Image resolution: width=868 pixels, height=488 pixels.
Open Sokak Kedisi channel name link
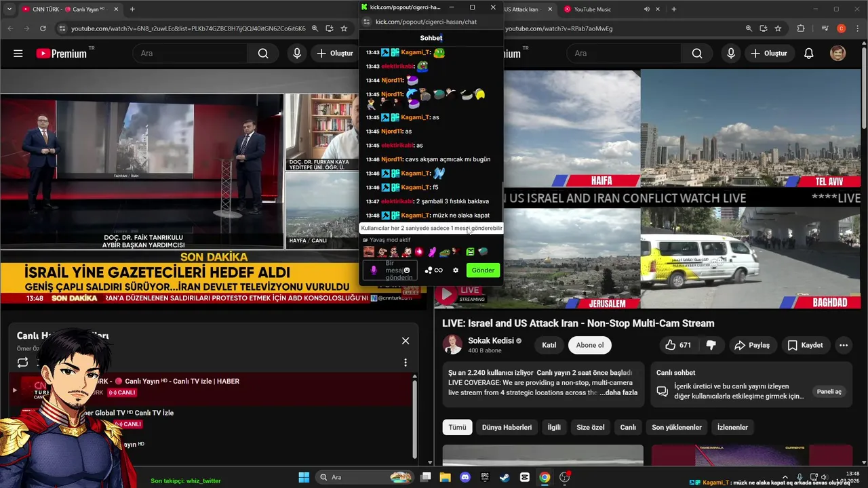(491, 341)
